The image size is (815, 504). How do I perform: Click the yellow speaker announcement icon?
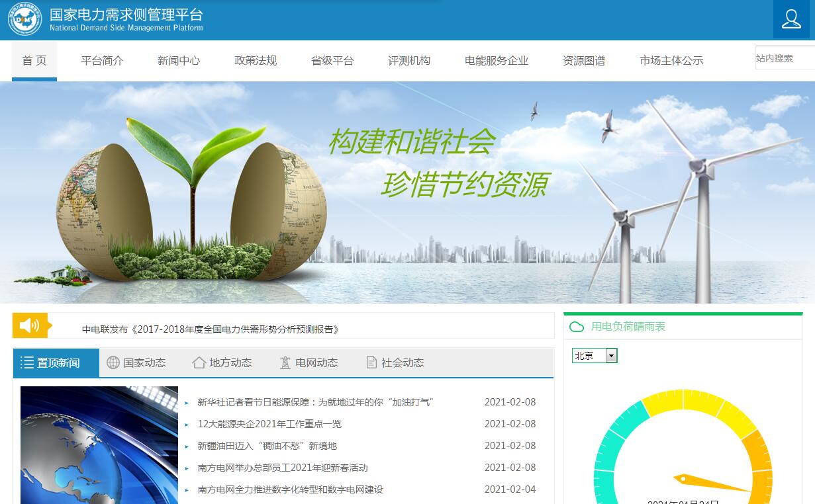(x=30, y=325)
